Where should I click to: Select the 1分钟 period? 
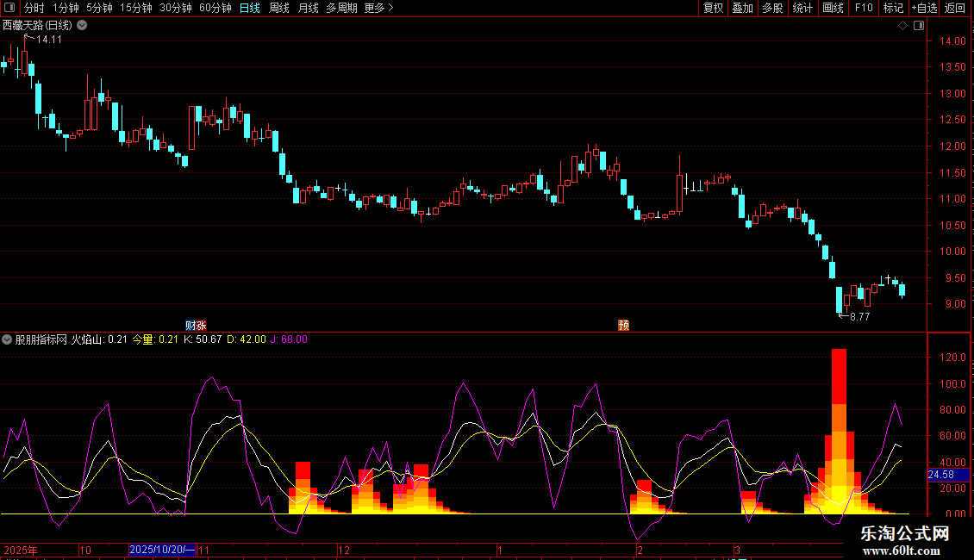coord(66,8)
